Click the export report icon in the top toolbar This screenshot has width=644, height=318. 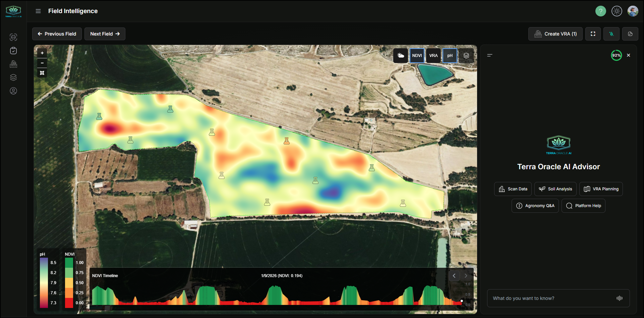630,34
